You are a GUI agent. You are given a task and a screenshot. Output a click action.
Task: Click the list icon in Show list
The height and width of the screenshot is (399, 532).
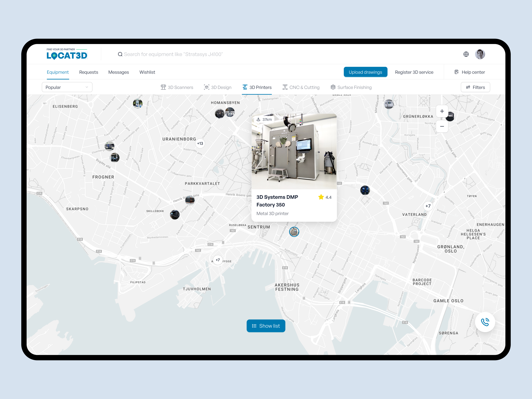254,326
